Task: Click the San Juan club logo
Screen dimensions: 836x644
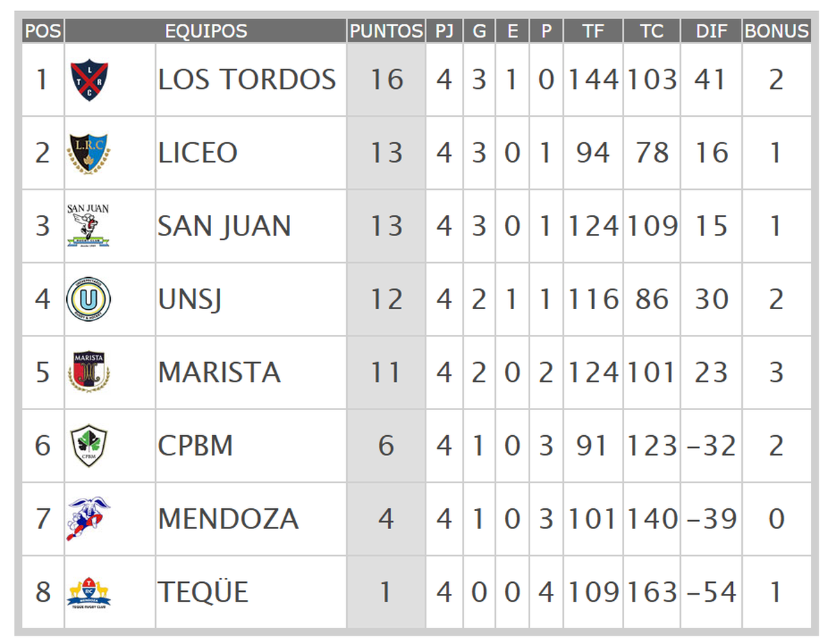Action: 88,226
